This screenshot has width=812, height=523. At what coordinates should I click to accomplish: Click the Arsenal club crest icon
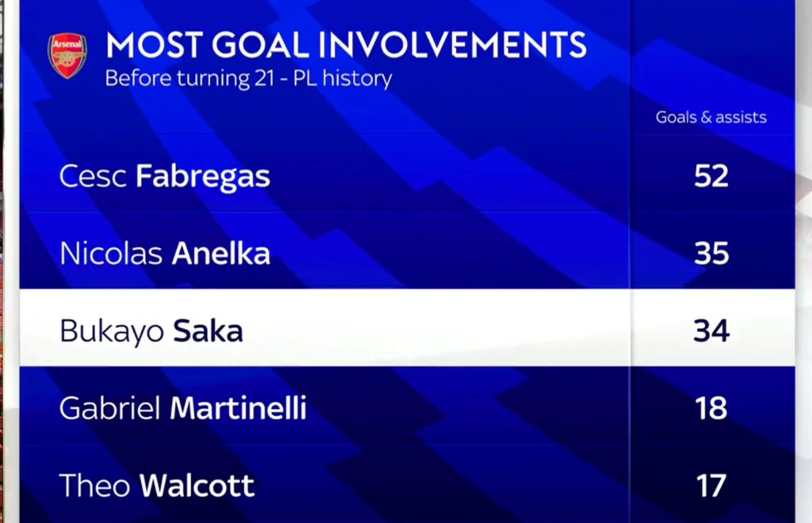(x=67, y=55)
